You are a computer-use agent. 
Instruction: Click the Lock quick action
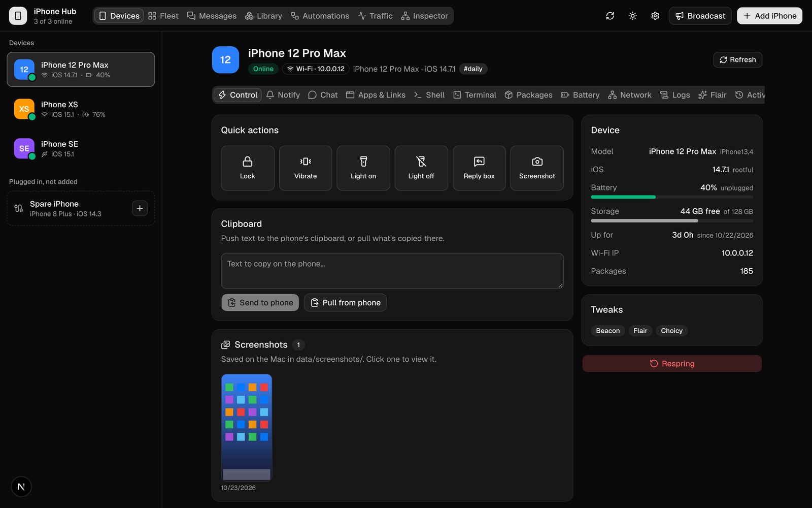point(248,168)
